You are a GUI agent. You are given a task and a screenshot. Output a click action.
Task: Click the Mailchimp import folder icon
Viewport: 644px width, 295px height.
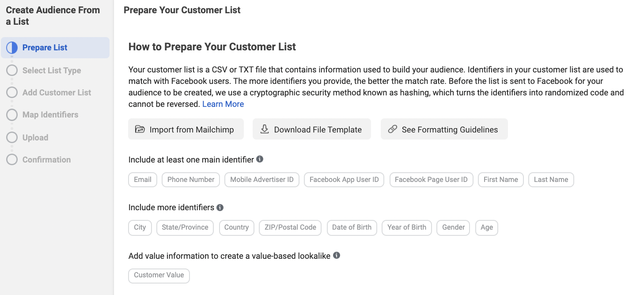click(140, 129)
